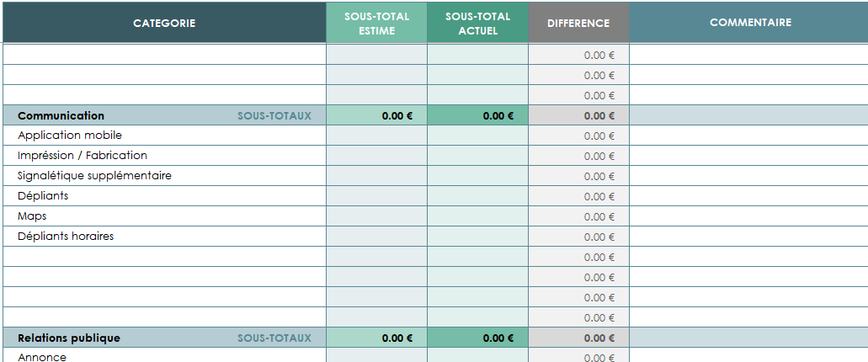Click the Signalétique supplémentaire cell
This screenshot has width=868, height=362.
[x=94, y=176]
